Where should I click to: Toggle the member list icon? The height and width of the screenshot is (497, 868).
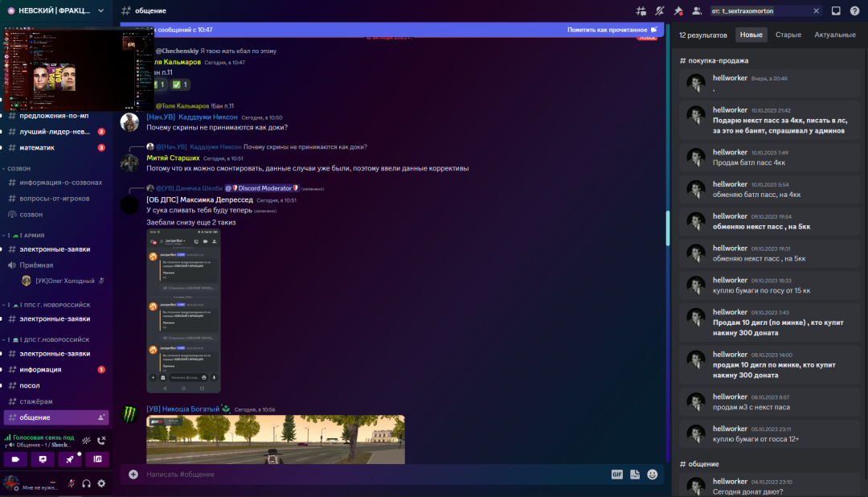click(x=696, y=10)
